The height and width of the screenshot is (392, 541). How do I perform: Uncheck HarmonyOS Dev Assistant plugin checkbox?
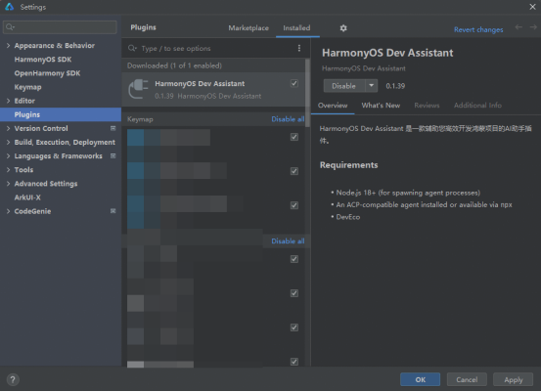tap(293, 83)
